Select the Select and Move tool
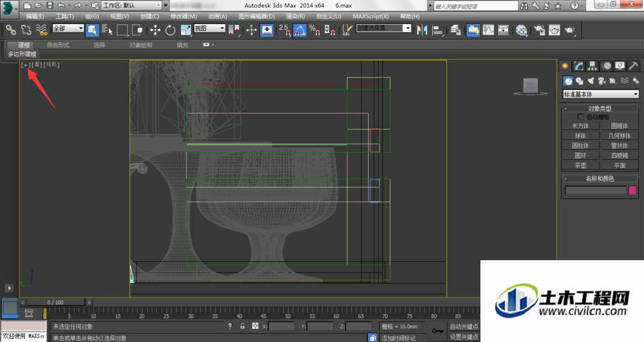Viewport: 644px width, 342px height. (x=155, y=30)
